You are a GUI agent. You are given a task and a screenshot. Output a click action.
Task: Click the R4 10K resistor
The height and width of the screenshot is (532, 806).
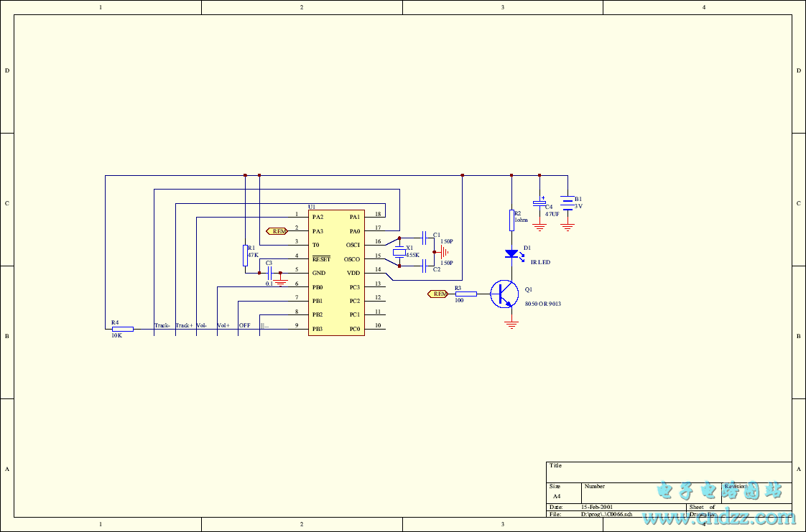[122, 329]
